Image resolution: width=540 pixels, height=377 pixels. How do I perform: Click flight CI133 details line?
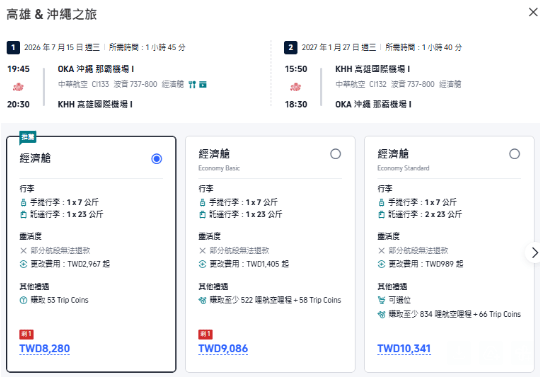[x=121, y=84]
